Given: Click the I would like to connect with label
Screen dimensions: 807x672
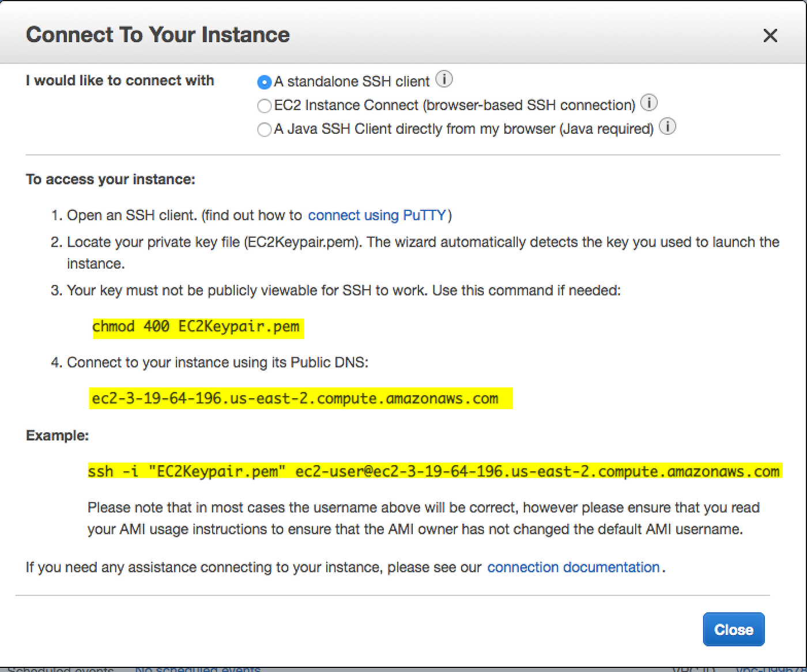Looking at the screenshot, I should click(x=120, y=81).
